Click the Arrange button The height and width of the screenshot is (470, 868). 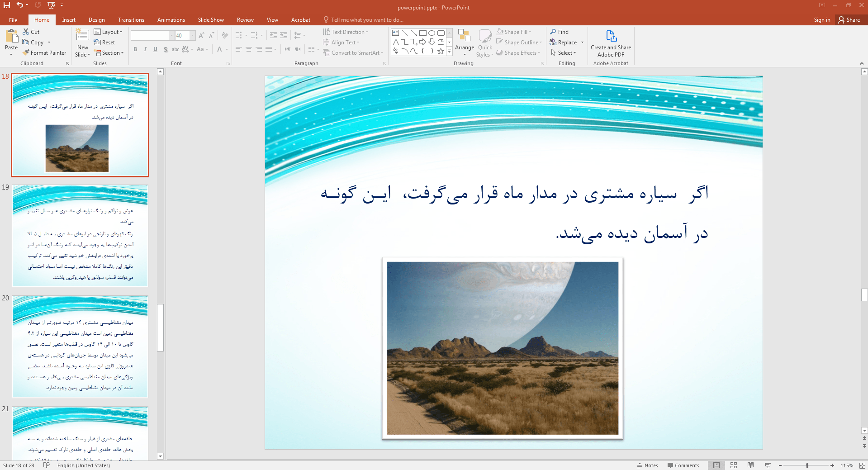465,43
